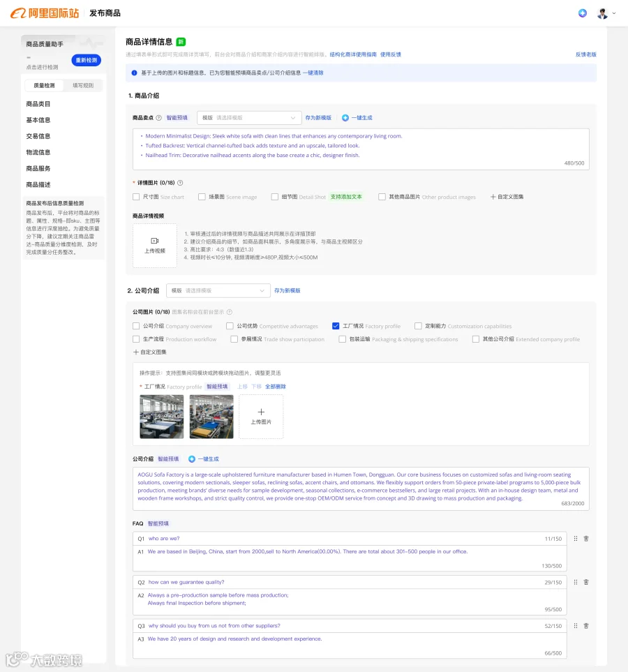The width and height of the screenshot is (628, 672).
Task: Enable the 尺寸图 Size chart checkbox
Action: point(136,197)
